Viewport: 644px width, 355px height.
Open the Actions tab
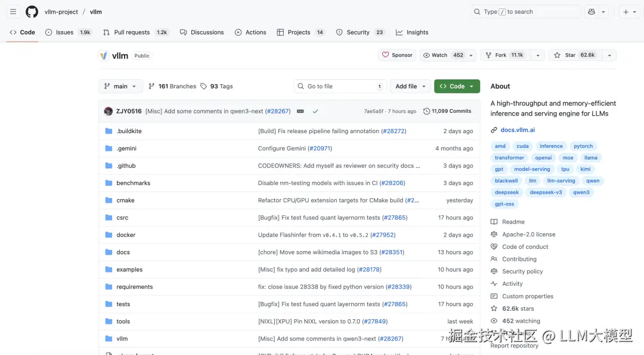pos(250,32)
